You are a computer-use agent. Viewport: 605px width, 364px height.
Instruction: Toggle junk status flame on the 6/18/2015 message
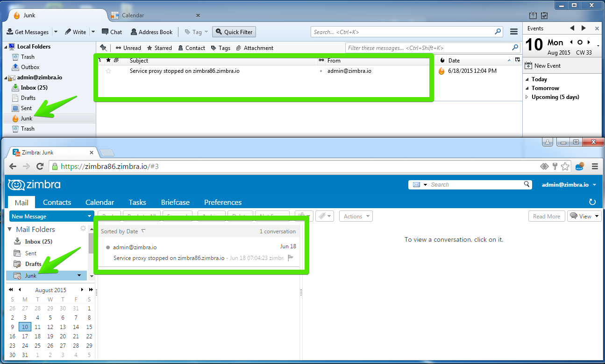[441, 71]
